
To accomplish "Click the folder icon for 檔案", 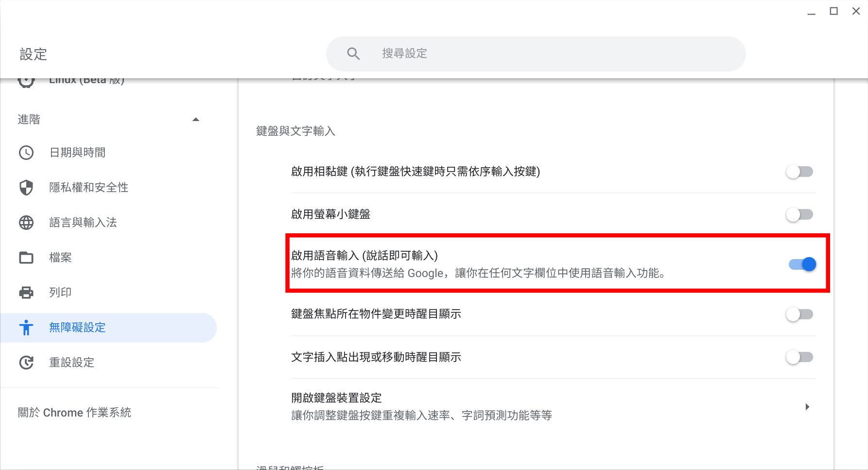I will coord(26,258).
